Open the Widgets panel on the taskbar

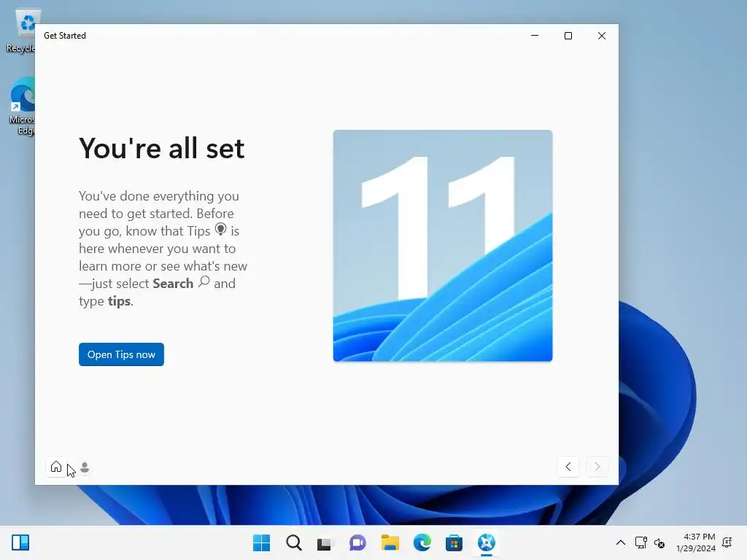pyautogui.click(x=20, y=542)
